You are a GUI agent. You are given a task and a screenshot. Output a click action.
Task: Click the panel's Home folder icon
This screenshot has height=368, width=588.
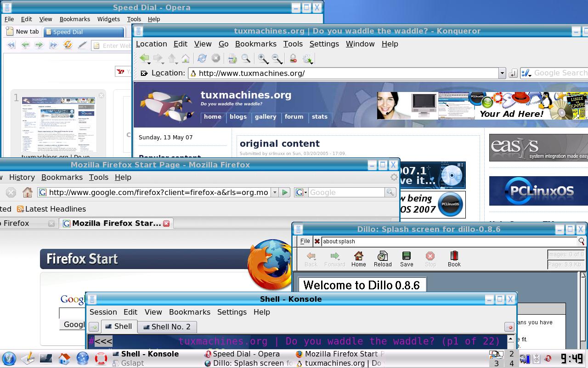(64, 358)
